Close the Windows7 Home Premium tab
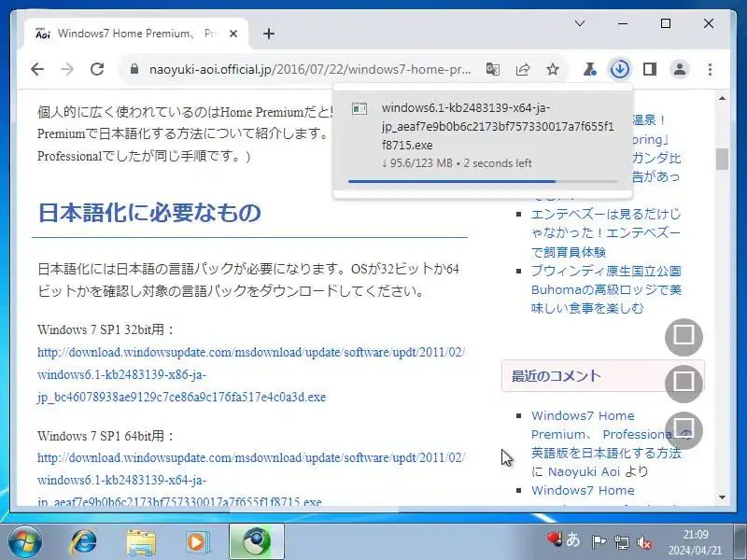 233,34
